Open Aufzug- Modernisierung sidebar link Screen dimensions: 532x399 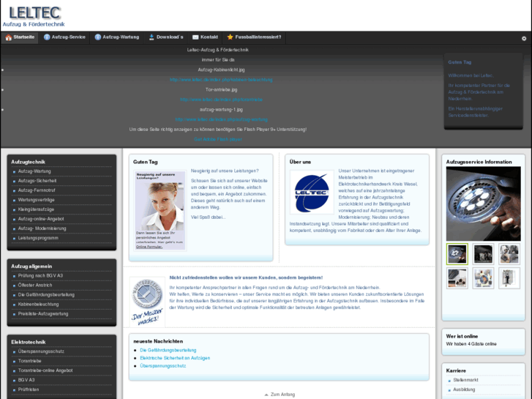pyautogui.click(x=42, y=228)
